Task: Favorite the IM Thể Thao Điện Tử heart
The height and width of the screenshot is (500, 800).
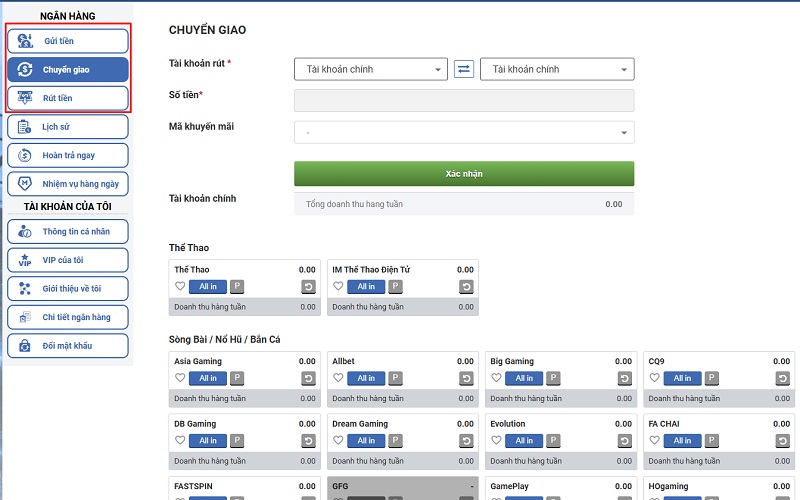Action: [338, 286]
